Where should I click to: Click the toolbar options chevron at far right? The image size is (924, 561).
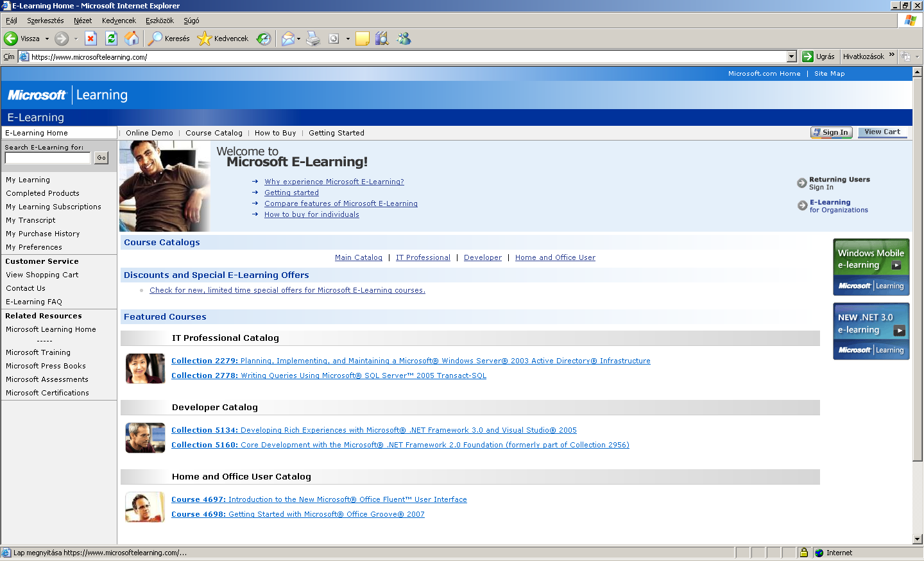(917, 56)
